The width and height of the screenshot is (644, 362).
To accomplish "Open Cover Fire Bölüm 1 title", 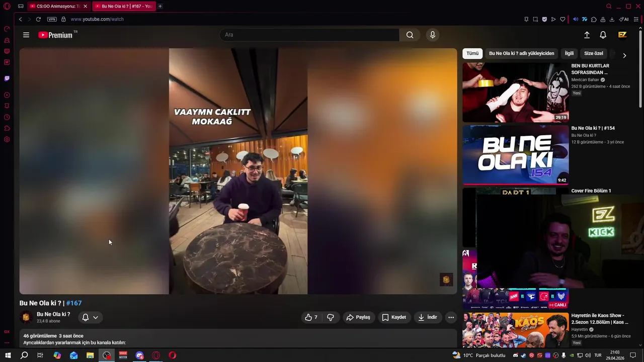I will 591,191.
